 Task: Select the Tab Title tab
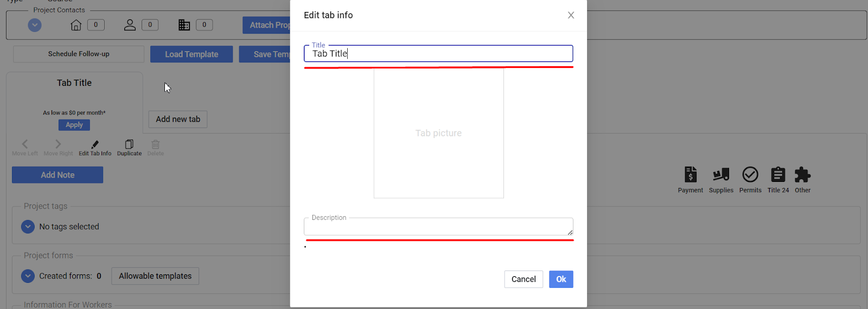(74, 83)
